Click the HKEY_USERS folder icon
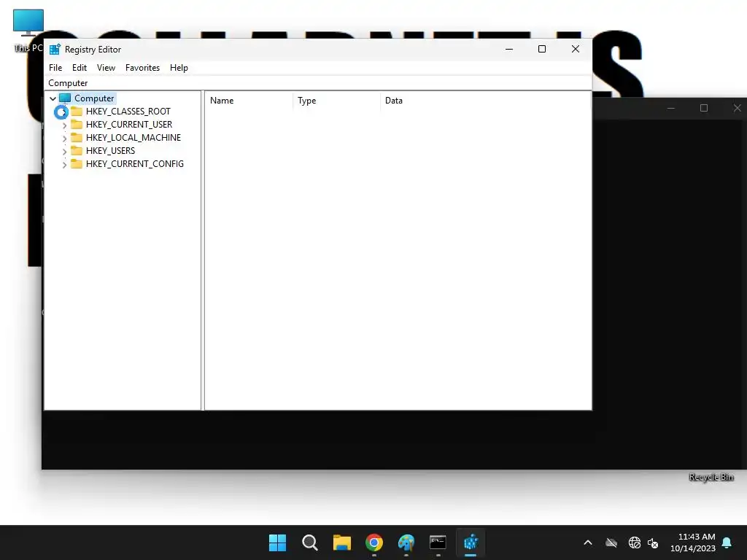The width and height of the screenshot is (747, 560). click(x=77, y=150)
